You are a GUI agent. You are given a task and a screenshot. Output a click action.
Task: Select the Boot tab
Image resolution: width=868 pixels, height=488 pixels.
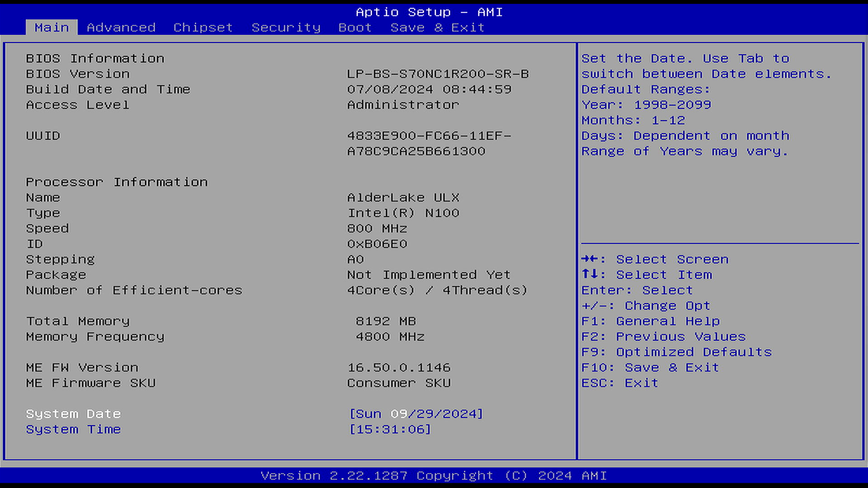tap(355, 28)
